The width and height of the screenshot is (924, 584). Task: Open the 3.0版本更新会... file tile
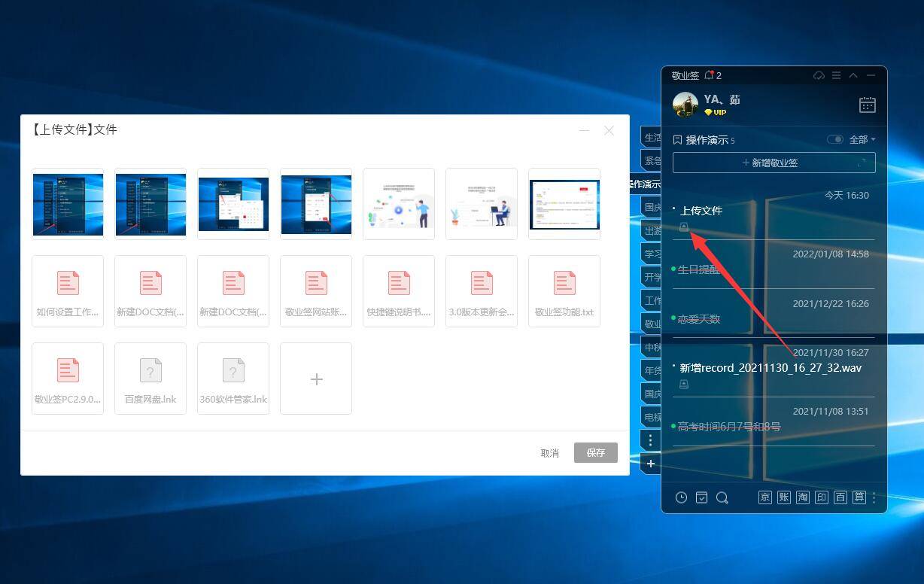(482, 291)
